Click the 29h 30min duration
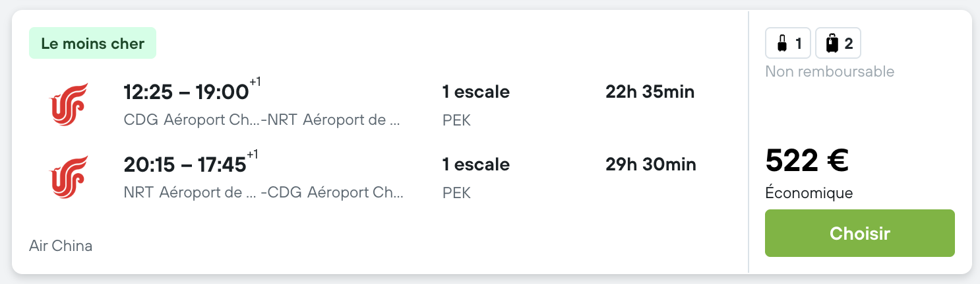 pos(650,164)
